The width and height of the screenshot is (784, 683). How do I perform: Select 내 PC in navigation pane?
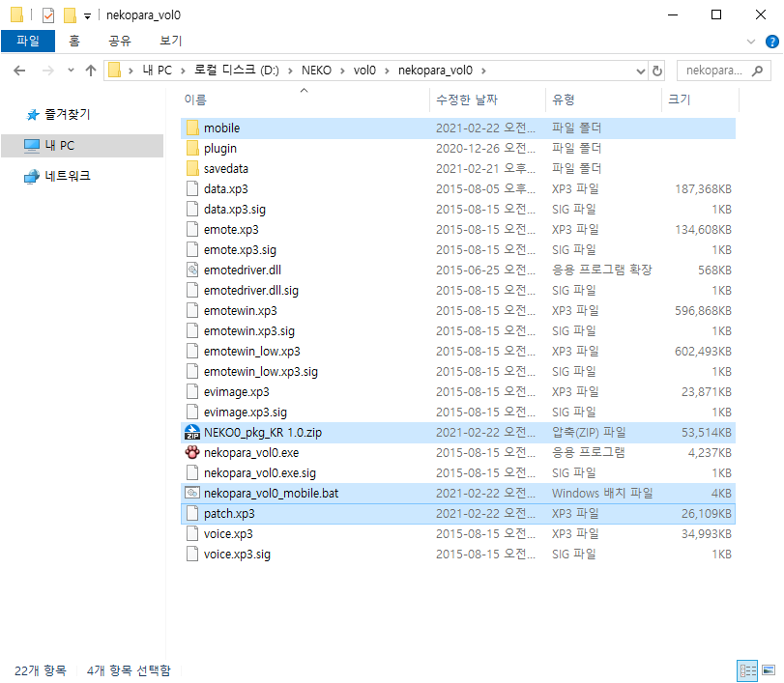pyautogui.click(x=82, y=146)
